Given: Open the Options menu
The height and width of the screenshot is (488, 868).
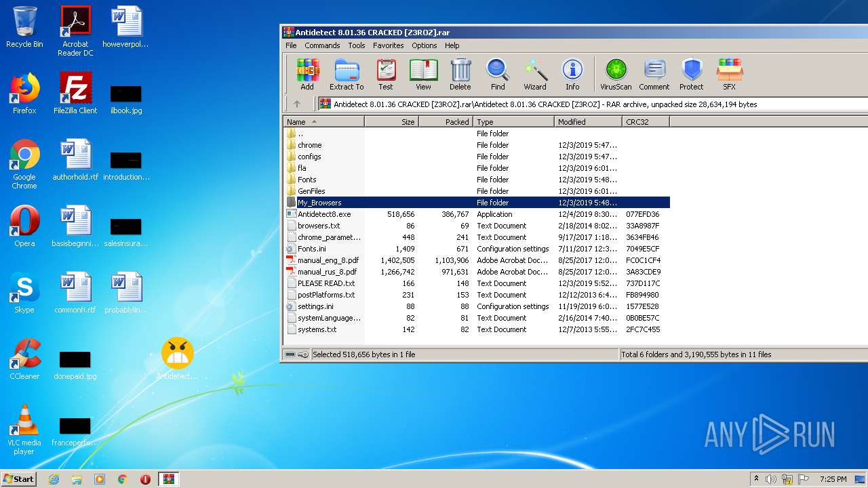Looking at the screenshot, I should pos(425,45).
